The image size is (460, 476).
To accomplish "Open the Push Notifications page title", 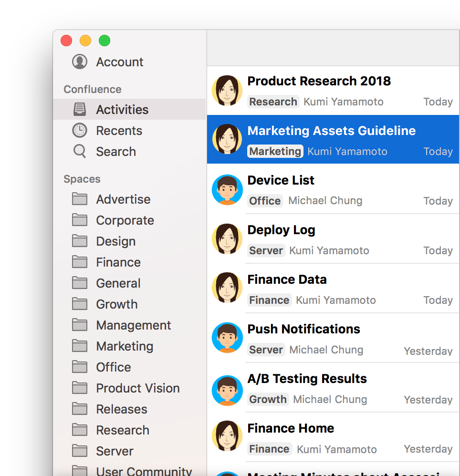I will (303, 329).
